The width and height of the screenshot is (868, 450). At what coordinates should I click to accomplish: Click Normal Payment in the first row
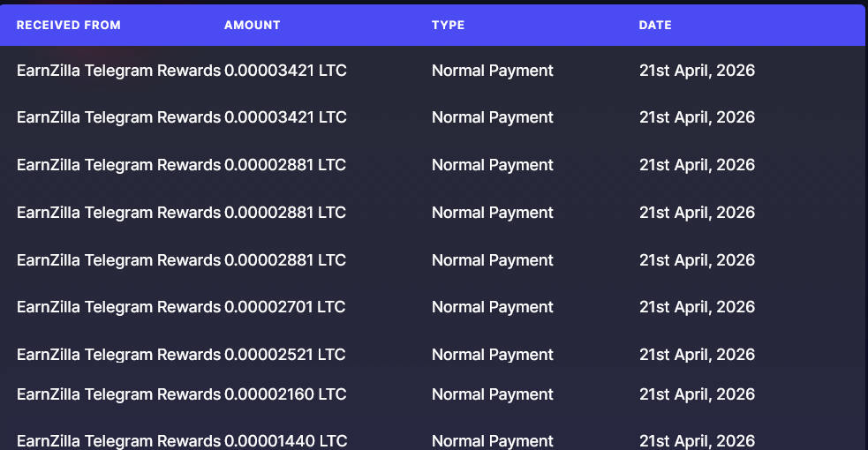point(492,71)
